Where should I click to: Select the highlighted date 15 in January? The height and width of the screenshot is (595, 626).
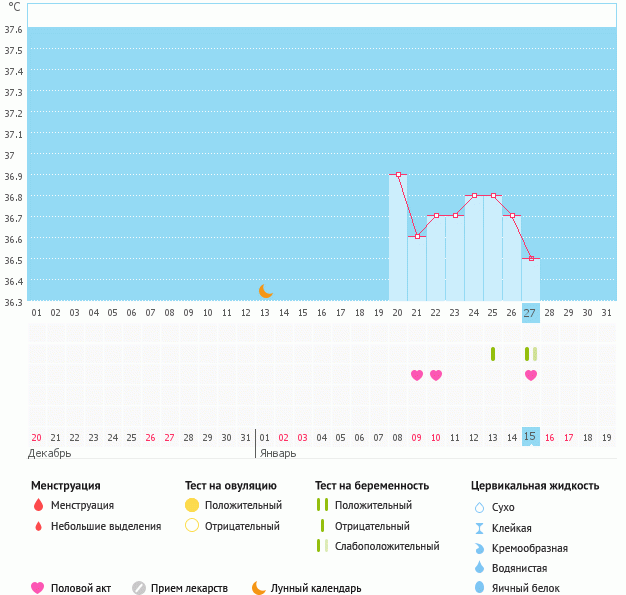(x=530, y=437)
